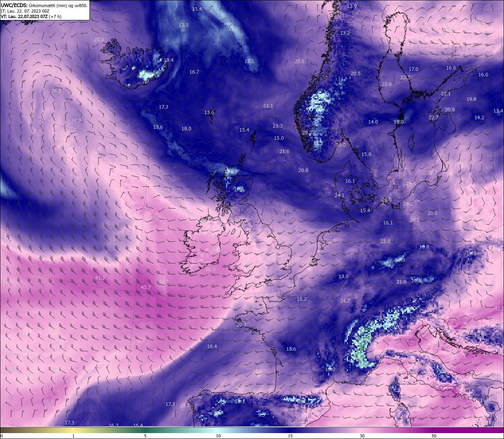Click the 20.3 value label near Brittany
The height and width of the screenshot is (439, 504).
(241, 325)
